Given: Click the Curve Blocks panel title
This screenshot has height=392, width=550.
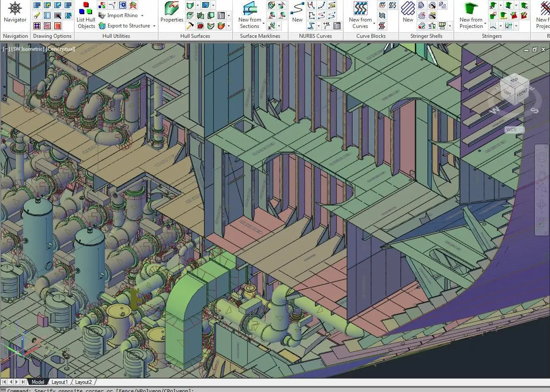Looking at the screenshot, I should coord(371,36).
